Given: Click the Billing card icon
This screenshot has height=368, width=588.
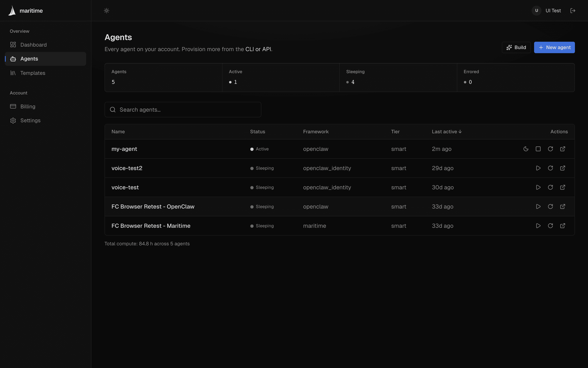Looking at the screenshot, I should click(x=13, y=106).
